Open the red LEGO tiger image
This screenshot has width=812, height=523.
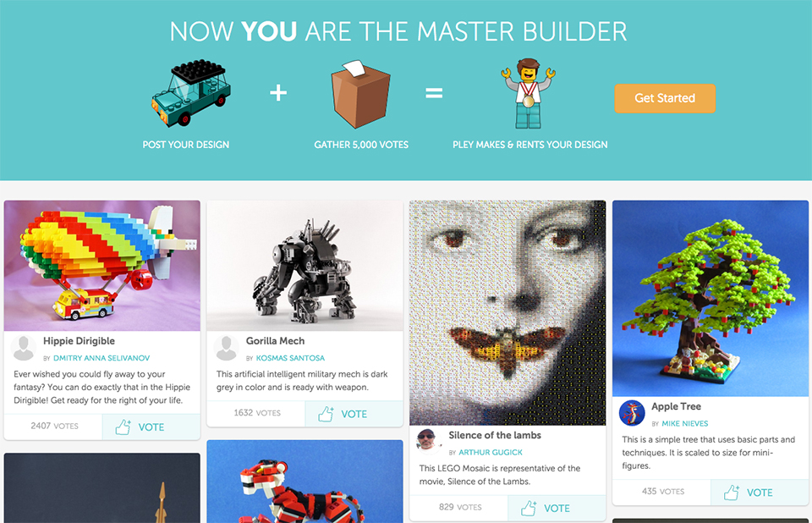click(x=304, y=482)
